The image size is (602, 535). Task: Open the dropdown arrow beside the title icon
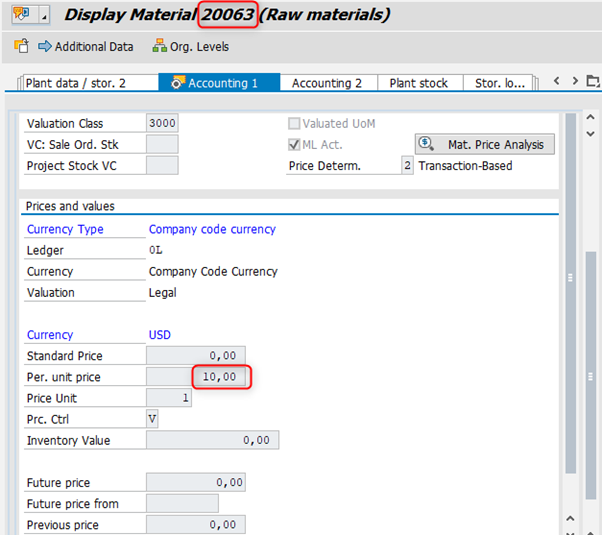[x=44, y=17]
